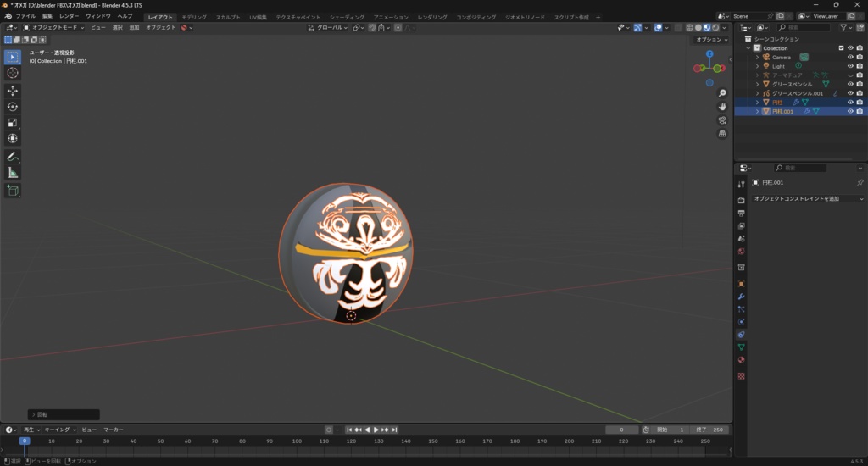Open the Physics properties tab

click(741, 322)
